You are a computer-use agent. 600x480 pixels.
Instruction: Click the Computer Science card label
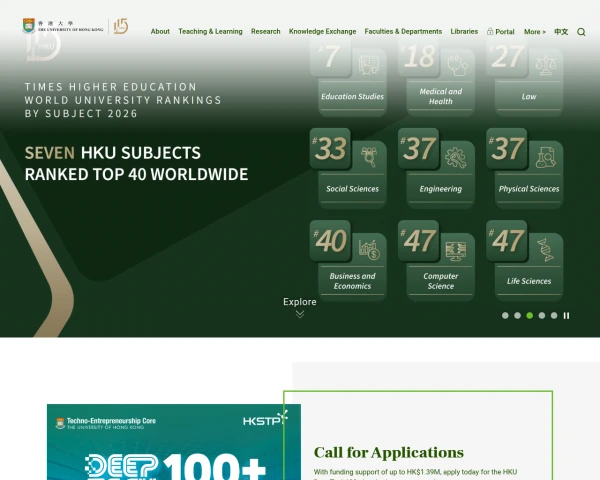[440, 281]
